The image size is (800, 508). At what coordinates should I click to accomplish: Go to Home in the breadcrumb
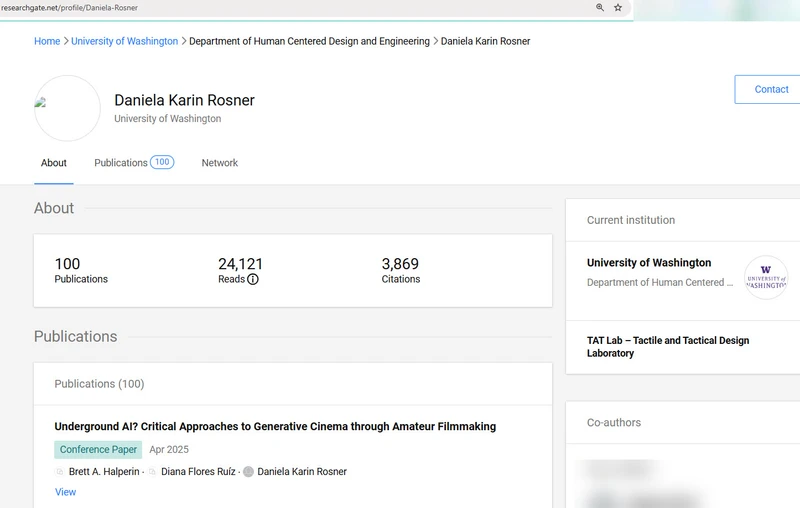coord(47,41)
